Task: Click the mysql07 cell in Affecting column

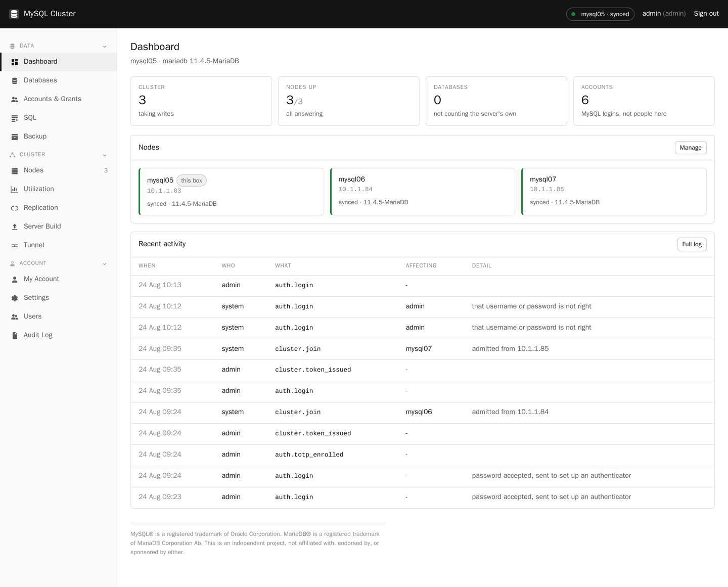Action: pos(419,349)
